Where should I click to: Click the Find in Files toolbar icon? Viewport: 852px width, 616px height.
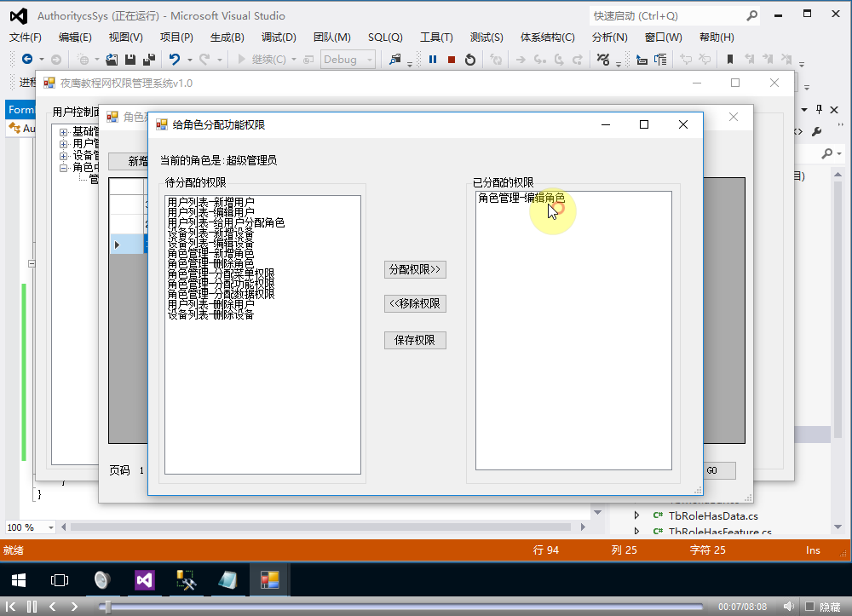[x=395, y=59]
